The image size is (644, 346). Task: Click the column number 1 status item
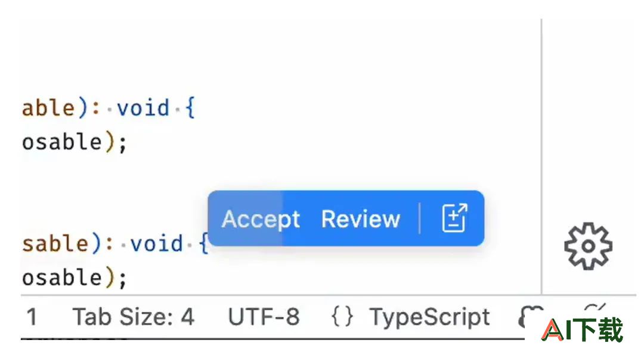32,317
